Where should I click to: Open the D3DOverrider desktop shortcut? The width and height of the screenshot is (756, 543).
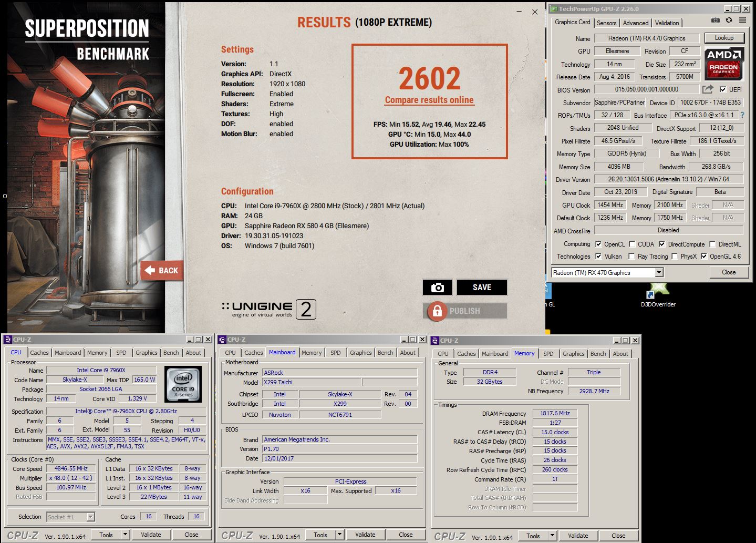tap(658, 295)
